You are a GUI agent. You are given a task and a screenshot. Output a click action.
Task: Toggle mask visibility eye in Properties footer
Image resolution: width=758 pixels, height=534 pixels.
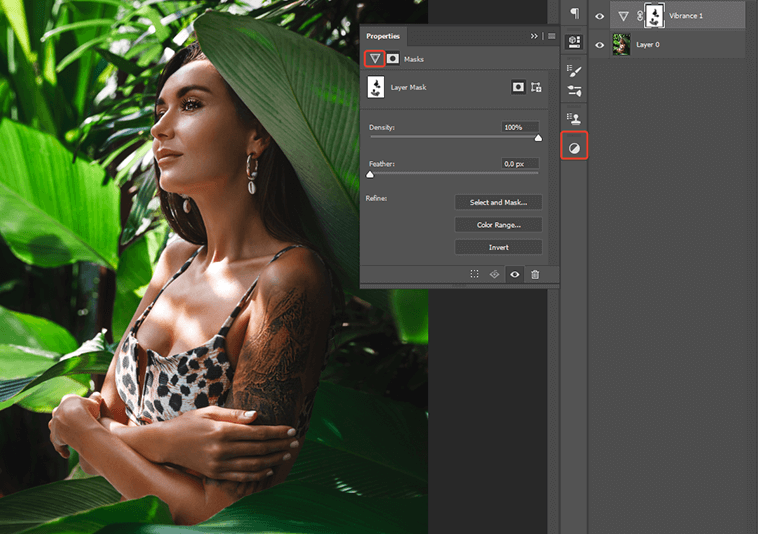(x=514, y=274)
